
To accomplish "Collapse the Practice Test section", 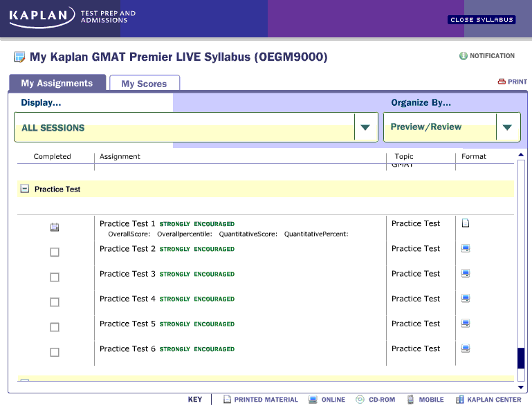I will coord(25,189).
